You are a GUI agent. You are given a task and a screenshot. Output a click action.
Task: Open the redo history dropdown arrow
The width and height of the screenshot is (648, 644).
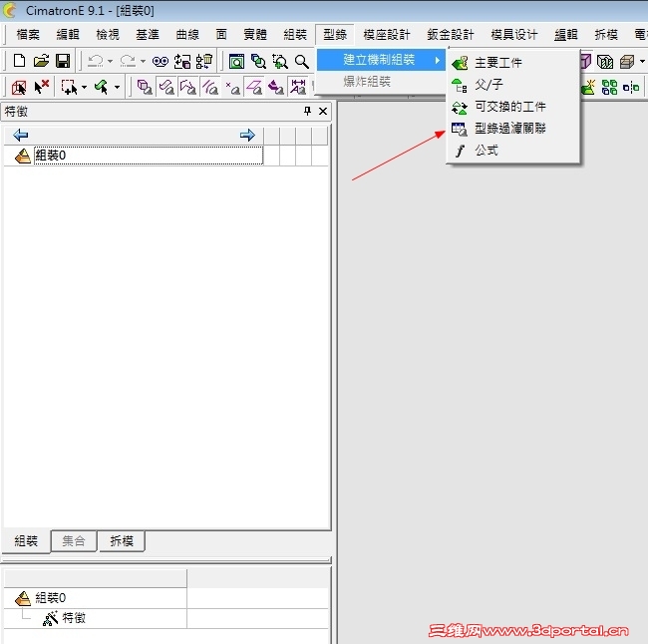pyautogui.click(x=143, y=62)
